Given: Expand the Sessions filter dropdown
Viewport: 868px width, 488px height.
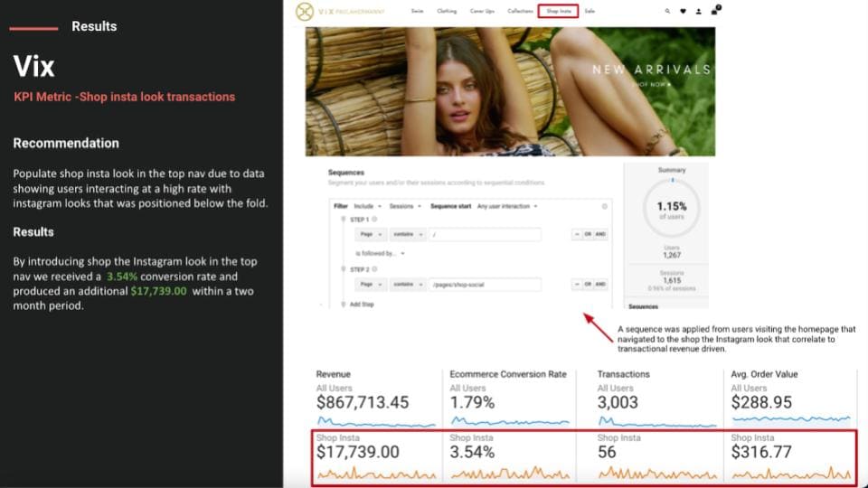Looking at the screenshot, I should coord(405,206).
